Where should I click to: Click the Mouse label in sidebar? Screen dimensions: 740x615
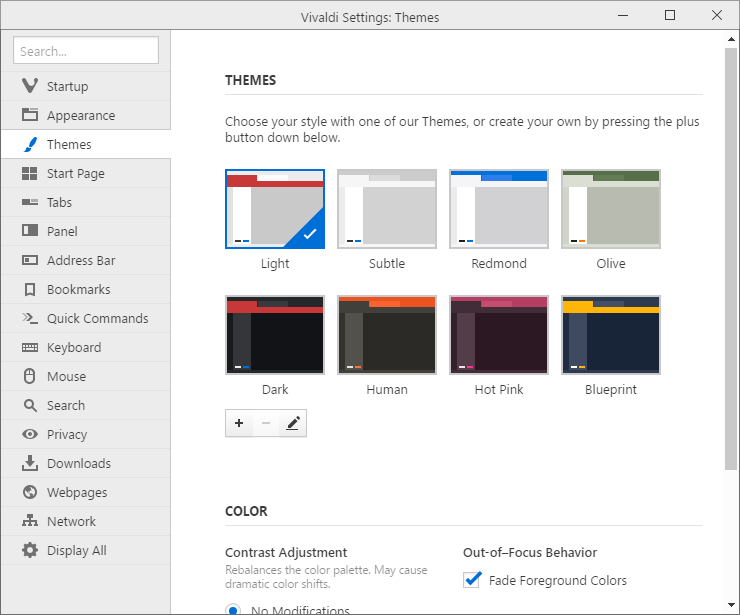[x=67, y=376]
